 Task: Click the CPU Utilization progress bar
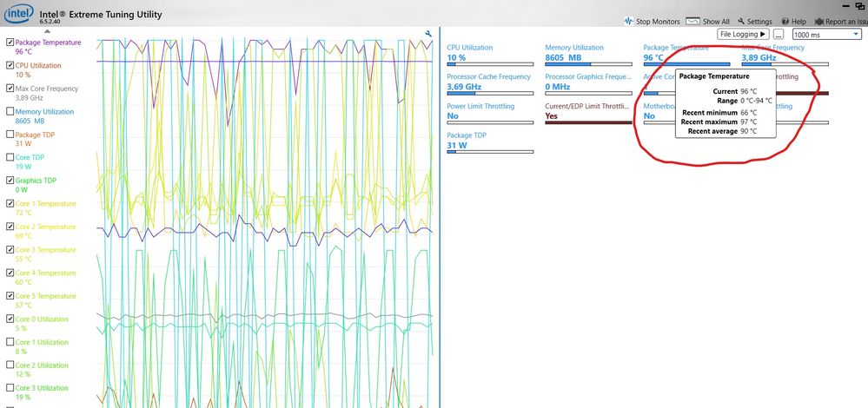490,64
